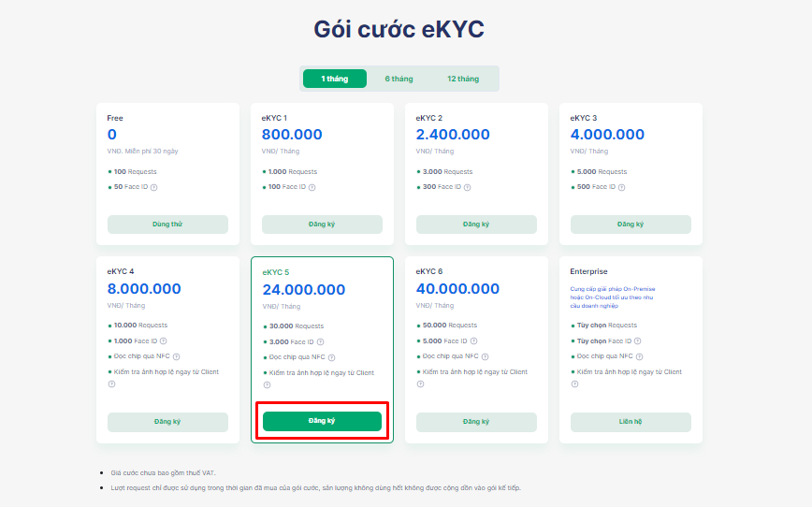This screenshot has width=812, height=507.
Task: Register for the eKYC 3 plan
Action: point(631,225)
